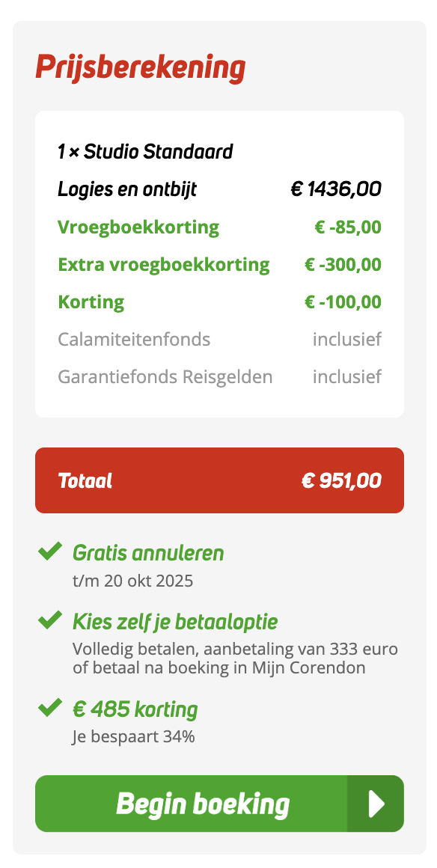Expand the Calamiteitenfonds inclusief row
Screen dimensions: 437x868
220,339
